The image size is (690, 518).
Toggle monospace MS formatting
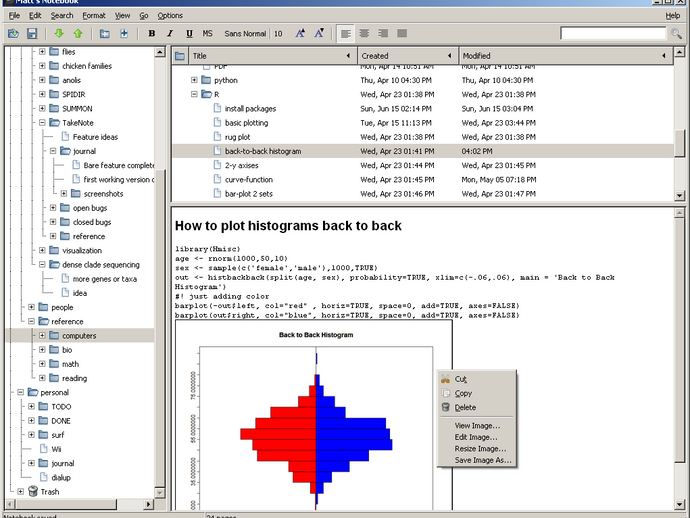click(207, 33)
